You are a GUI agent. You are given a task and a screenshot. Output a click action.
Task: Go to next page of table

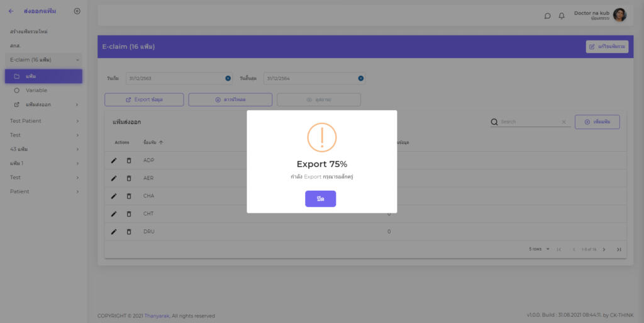click(x=604, y=249)
